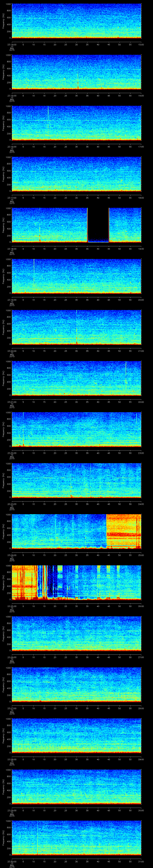Click the "15:00" end time label

click(141, 44)
